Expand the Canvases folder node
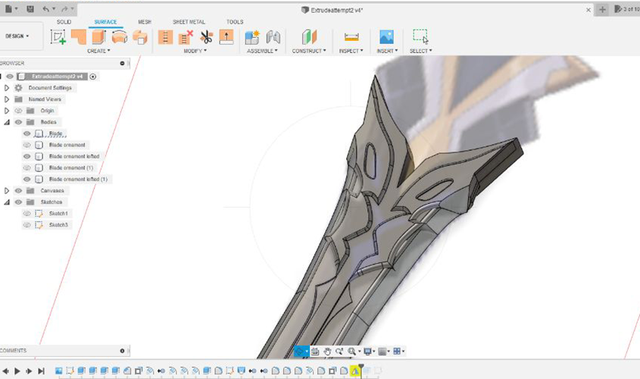 click(7, 191)
